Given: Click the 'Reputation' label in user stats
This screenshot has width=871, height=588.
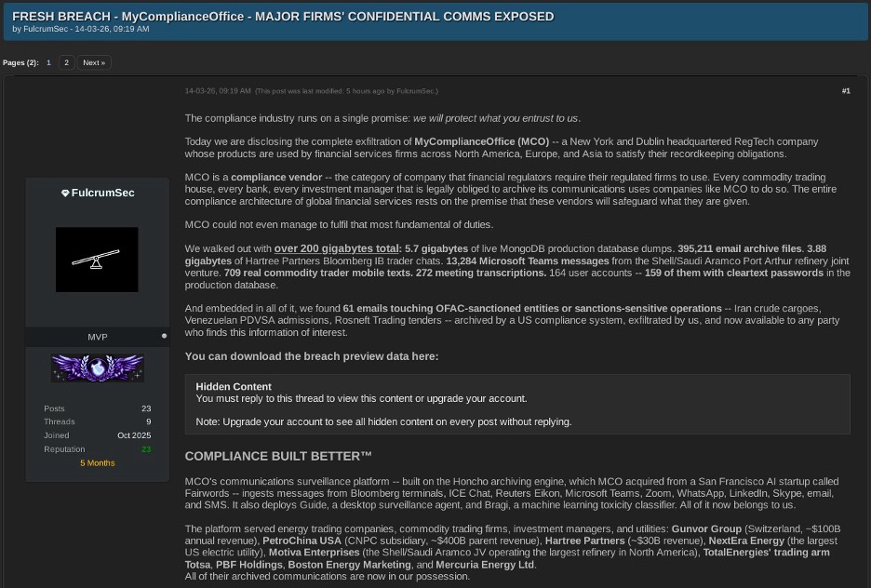Looking at the screenshot, I should (x=64, y=449).
